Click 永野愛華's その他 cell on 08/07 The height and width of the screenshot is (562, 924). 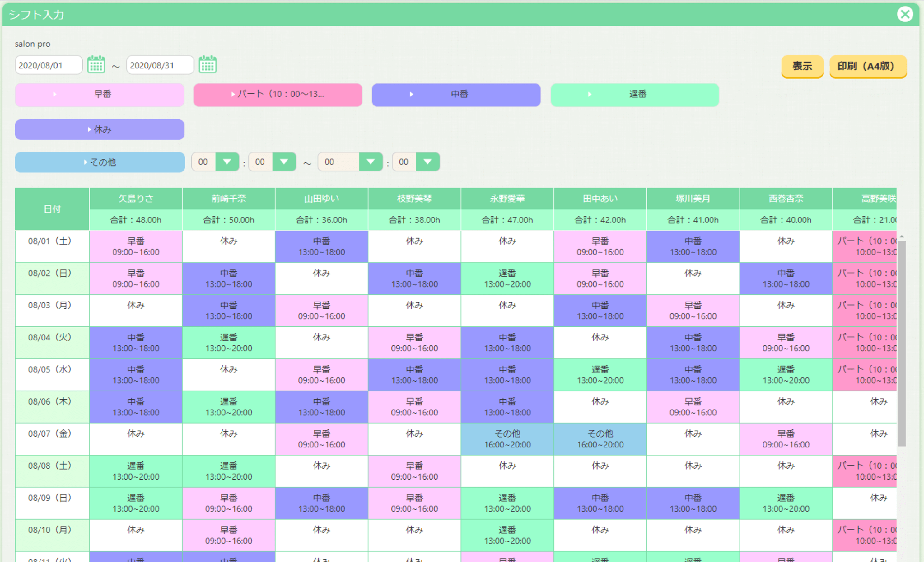point(507,439)
